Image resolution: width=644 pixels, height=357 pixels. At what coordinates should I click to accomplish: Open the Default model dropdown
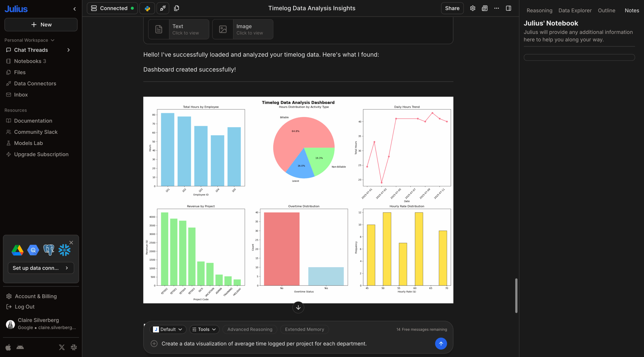[168, 329]
